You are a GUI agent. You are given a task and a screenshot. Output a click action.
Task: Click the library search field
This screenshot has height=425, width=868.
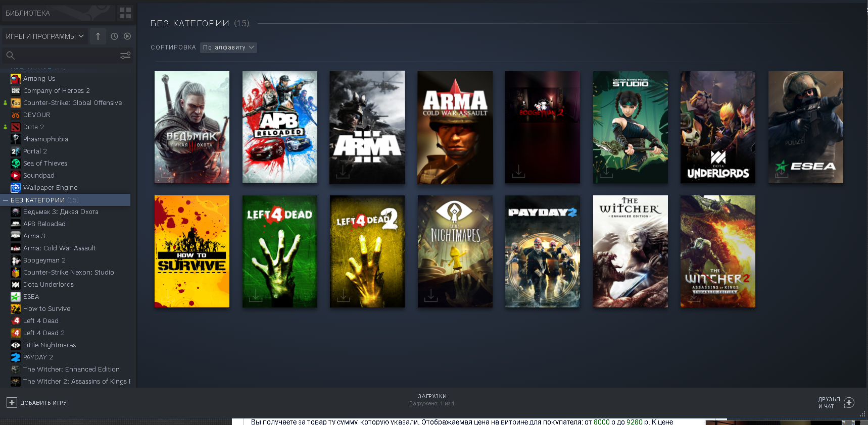pos(61,56)
